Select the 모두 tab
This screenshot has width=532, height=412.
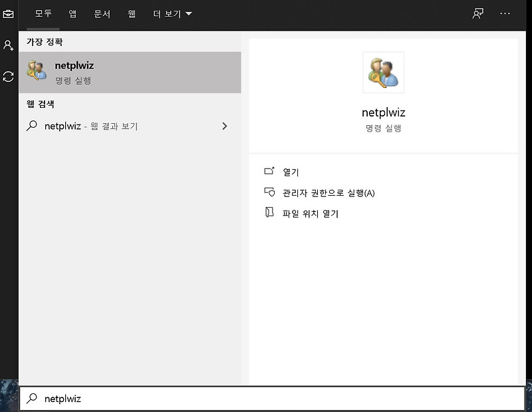(x=43, y=13)
